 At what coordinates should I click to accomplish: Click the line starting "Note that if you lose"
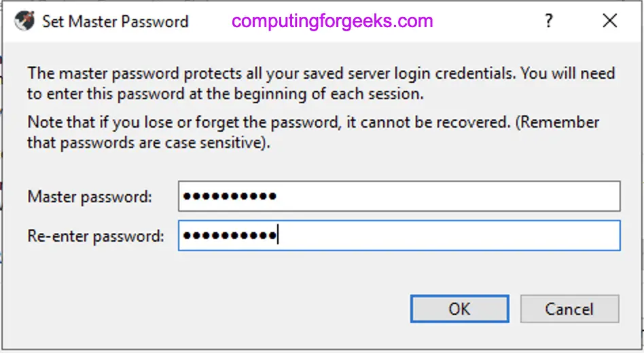[x=313, y=122]
